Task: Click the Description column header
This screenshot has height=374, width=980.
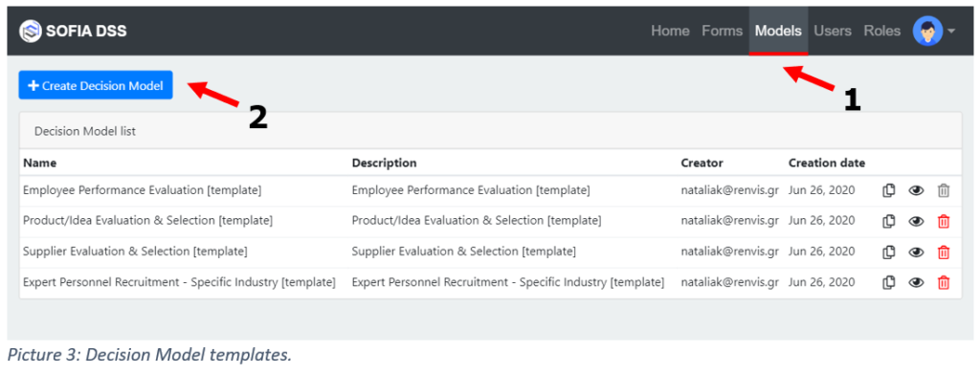Action: coord(385,163)
